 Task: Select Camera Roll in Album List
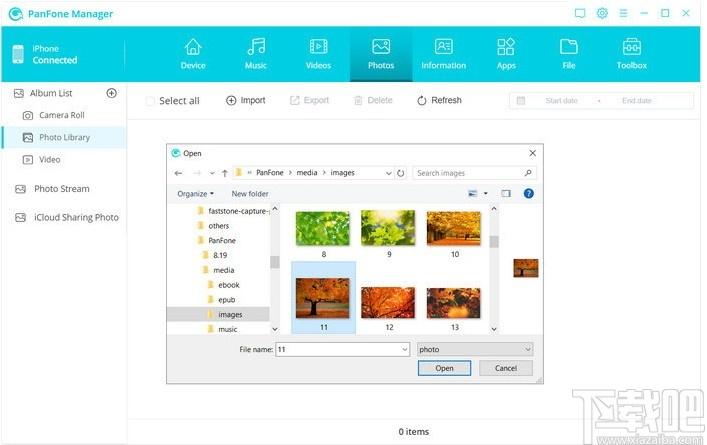coord(62,115)
